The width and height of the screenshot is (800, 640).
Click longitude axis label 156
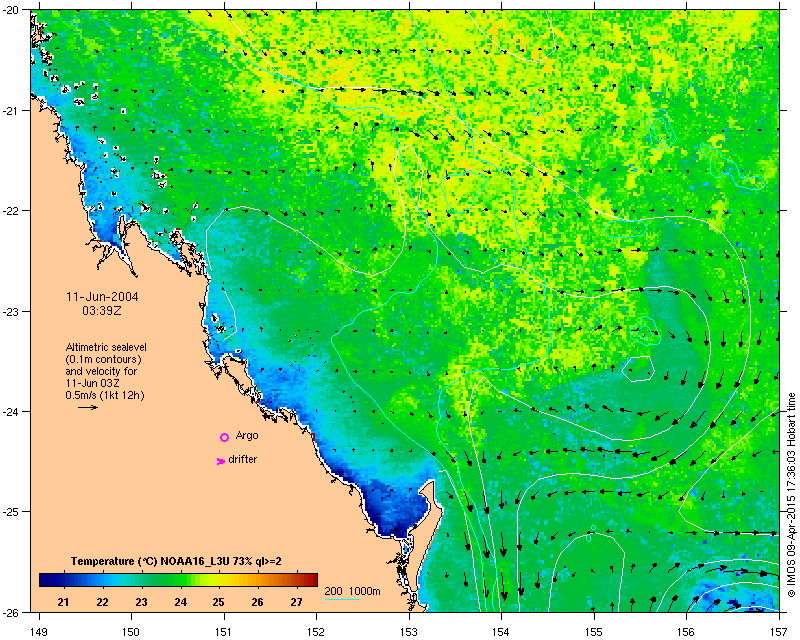(687, 632)
